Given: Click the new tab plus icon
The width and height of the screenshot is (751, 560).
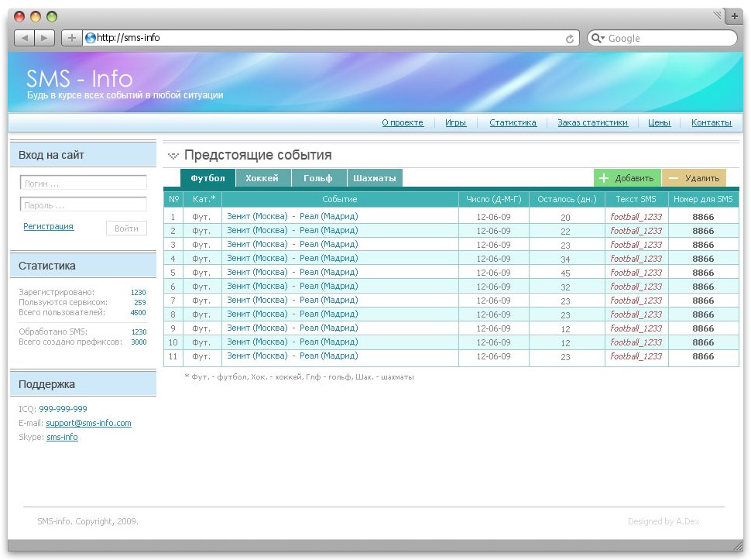Looking at the screenshot, I should tap(735, 16).
